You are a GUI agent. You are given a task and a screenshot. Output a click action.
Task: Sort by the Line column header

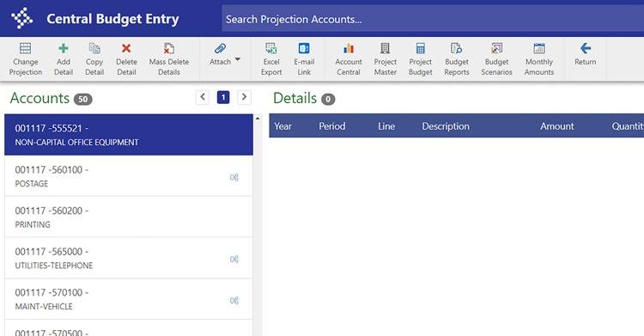[x=386, y=125]
